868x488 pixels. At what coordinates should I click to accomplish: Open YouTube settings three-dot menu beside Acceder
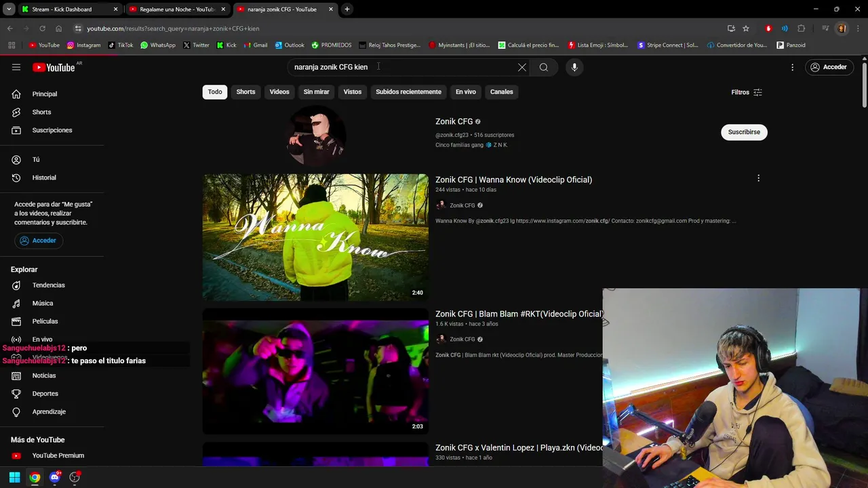click(x=792, y=67)
